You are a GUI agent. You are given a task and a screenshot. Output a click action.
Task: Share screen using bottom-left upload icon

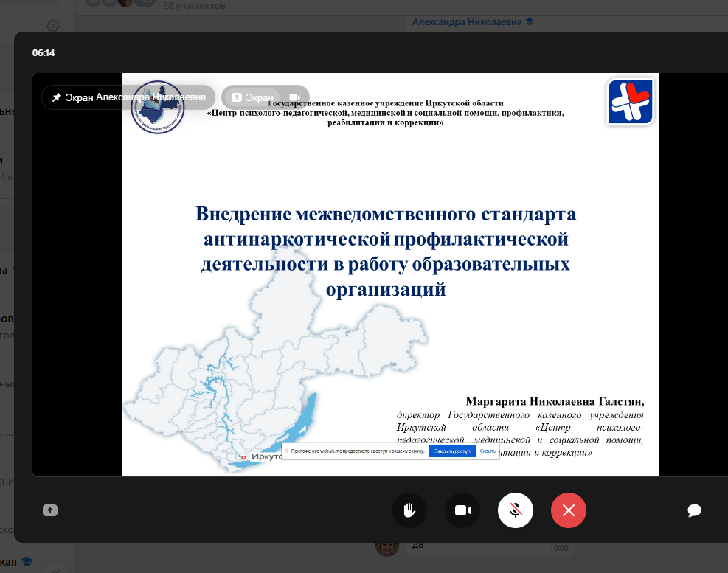click(50, 510)
